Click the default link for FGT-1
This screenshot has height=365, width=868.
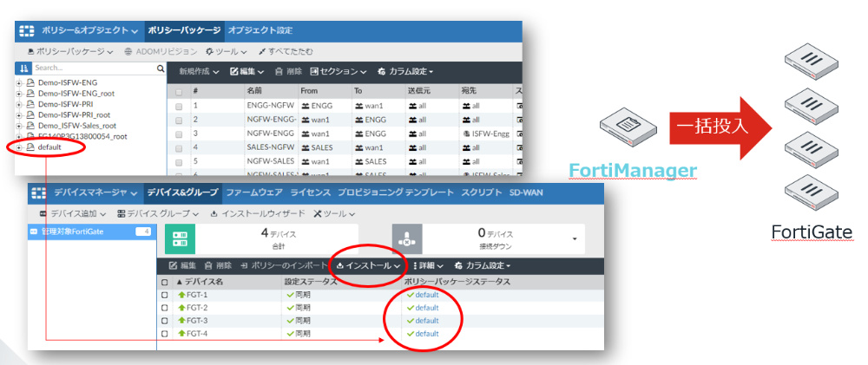point(427,295)
